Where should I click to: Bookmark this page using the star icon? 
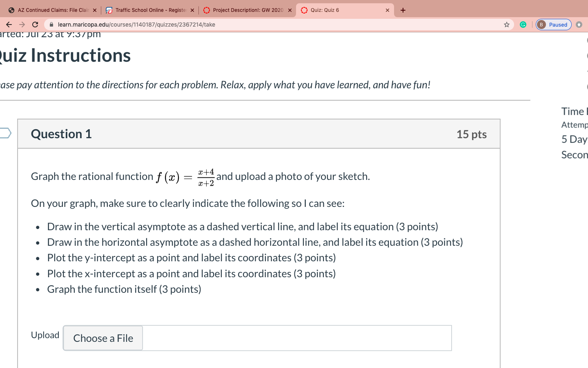pos(506,25)
